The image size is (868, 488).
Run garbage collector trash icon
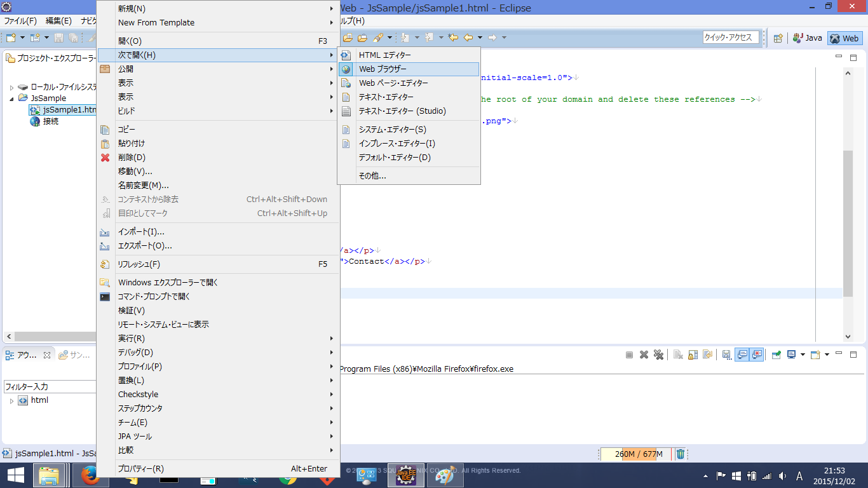pos(680,454)
